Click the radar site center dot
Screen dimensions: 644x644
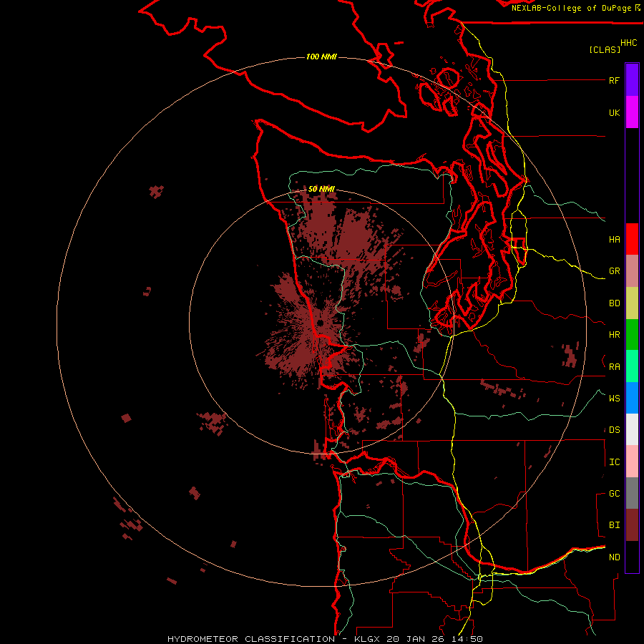[x=320, y=323]
